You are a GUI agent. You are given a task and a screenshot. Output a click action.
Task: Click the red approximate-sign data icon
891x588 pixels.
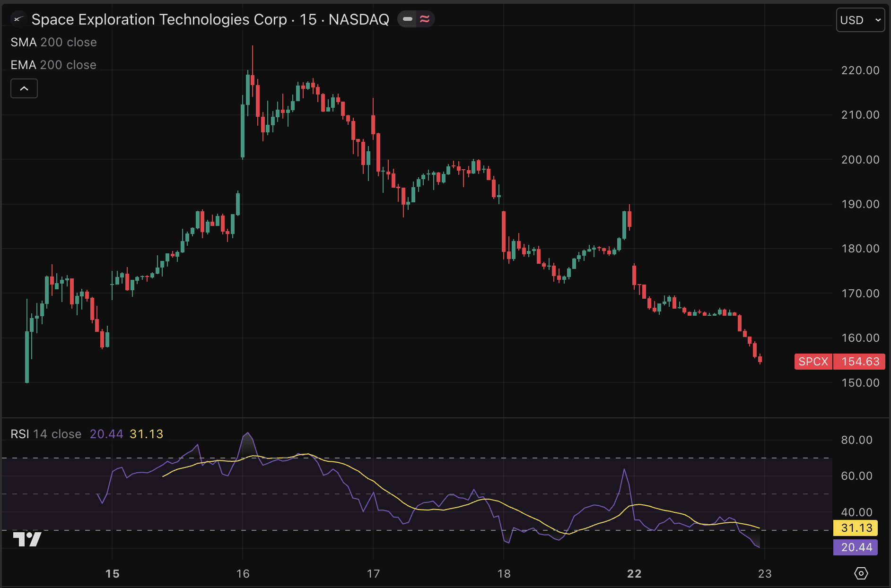[x=425, y=19]
